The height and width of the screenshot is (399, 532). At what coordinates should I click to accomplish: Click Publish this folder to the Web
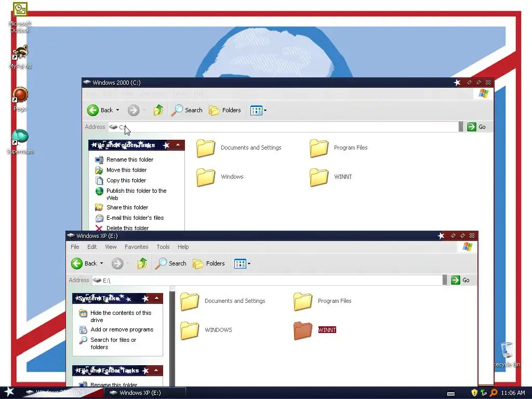point(131,194)
